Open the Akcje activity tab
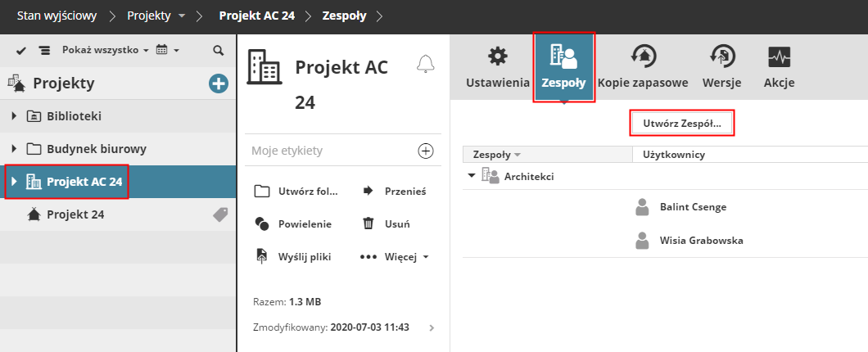This screenshot has width=868, height=352. tap(779, 66)
